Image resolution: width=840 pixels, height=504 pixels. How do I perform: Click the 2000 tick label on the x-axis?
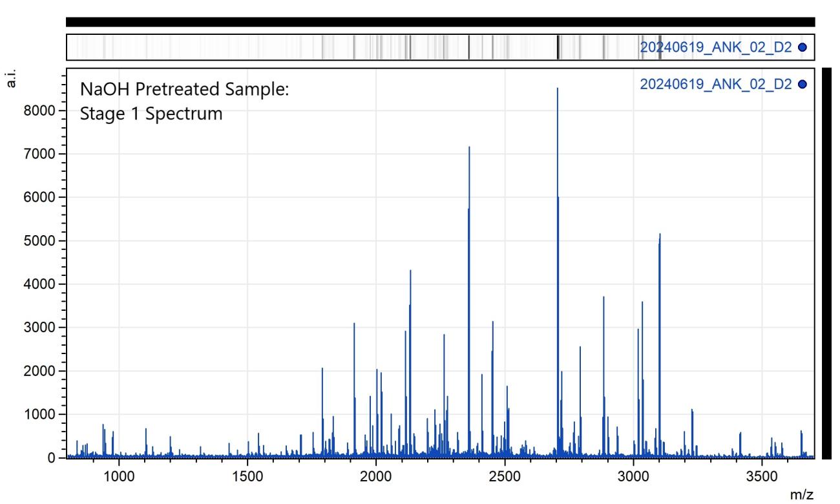click(x=376, y=474)
